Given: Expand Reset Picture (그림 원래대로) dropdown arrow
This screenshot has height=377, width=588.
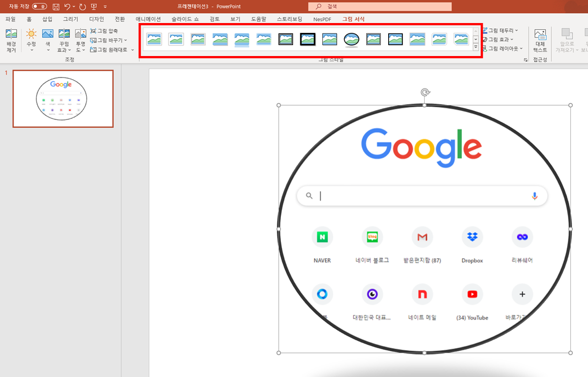Looking at the screenshot, I should click(x=132, y=50).
